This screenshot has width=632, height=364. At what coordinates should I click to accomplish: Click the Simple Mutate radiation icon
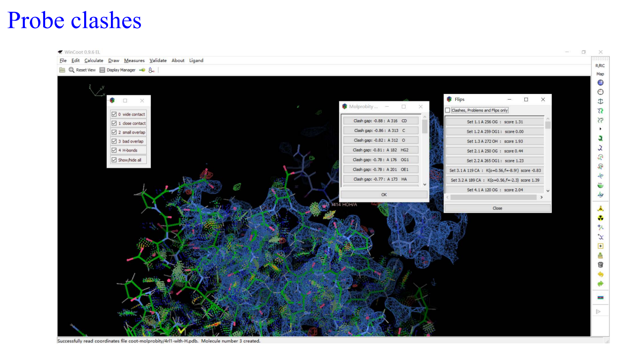tap(600, 218)
